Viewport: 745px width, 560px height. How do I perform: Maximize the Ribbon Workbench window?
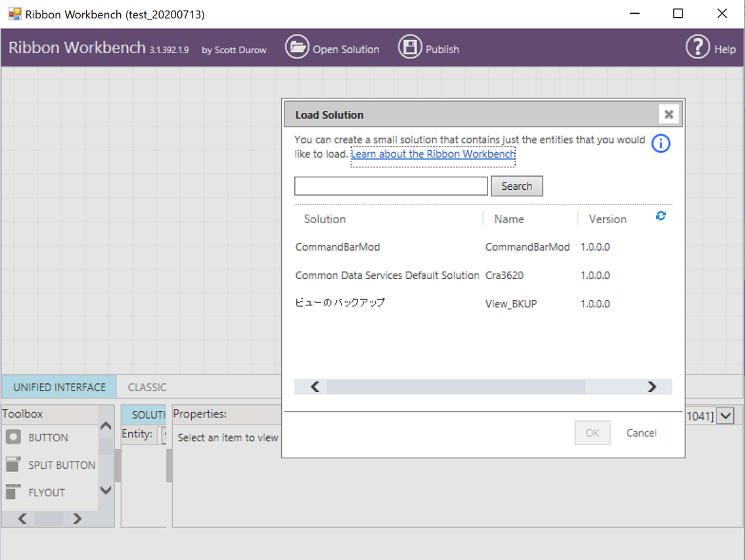(x=678, y=13)
